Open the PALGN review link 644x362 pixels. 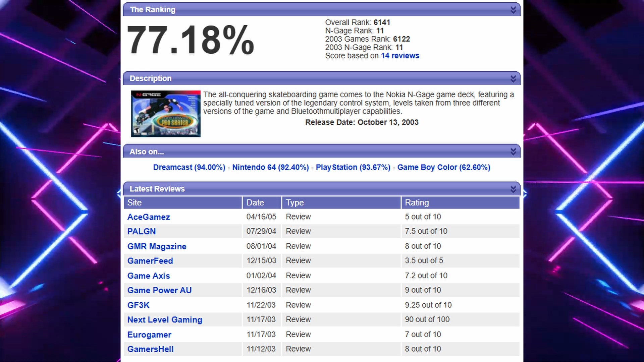coord(142,231)
